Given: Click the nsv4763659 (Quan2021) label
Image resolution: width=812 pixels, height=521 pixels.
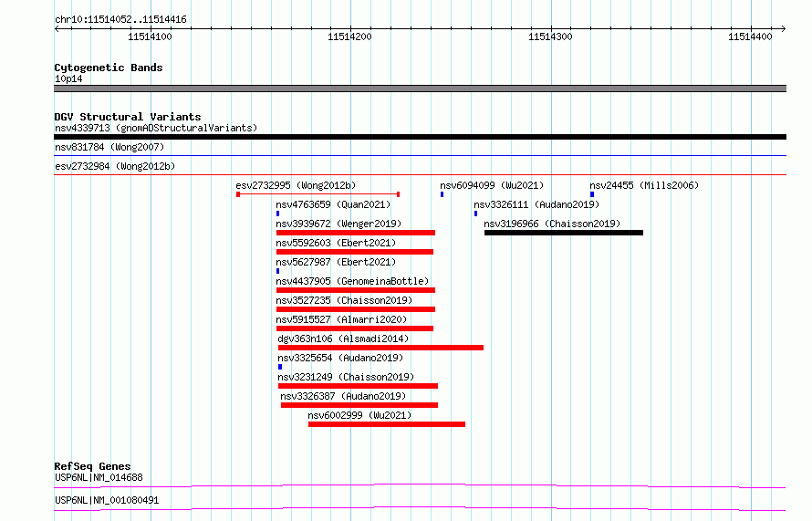Looking at the screenshot, I should click(333, 204).
